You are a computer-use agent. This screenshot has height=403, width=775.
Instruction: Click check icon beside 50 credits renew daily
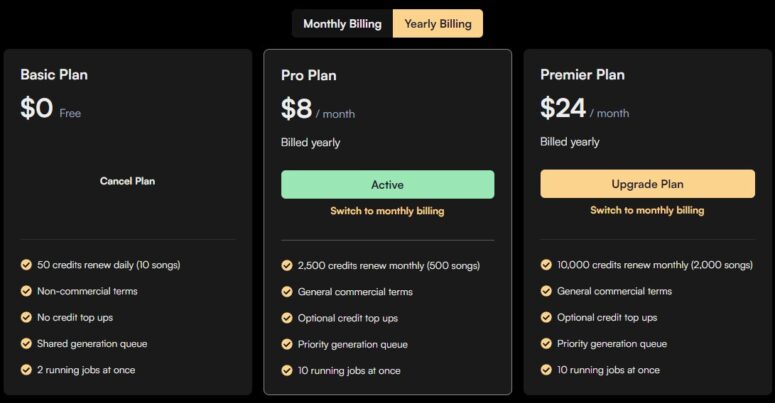(x=26, y=265)
